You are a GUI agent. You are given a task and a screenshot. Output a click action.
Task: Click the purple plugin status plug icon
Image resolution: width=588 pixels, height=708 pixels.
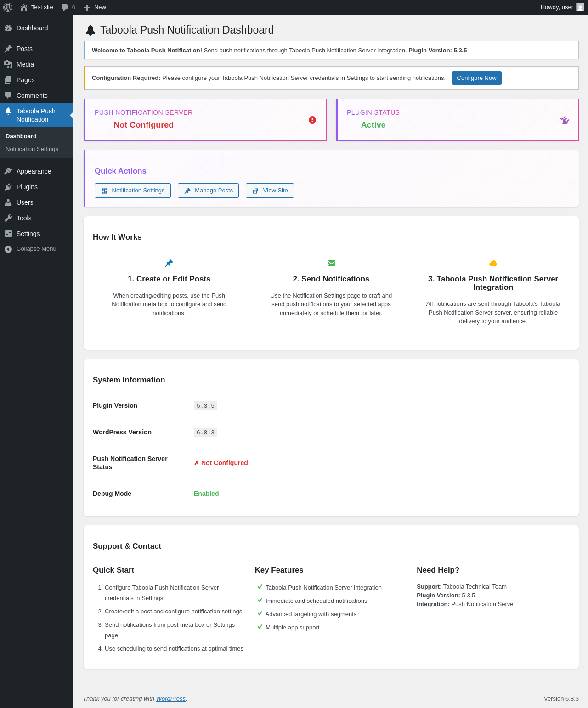tap(565, 120)
